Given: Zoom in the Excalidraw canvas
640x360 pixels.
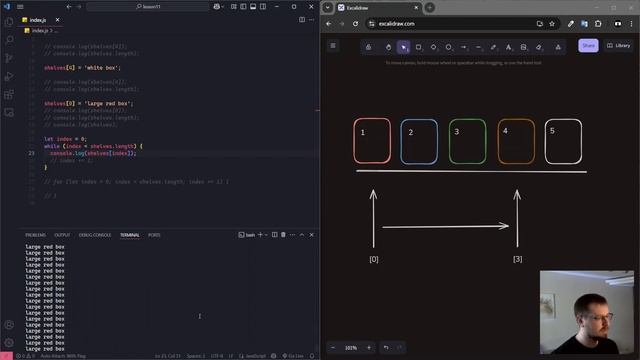Looking at the screenshot, I should (x=369, y=348).
